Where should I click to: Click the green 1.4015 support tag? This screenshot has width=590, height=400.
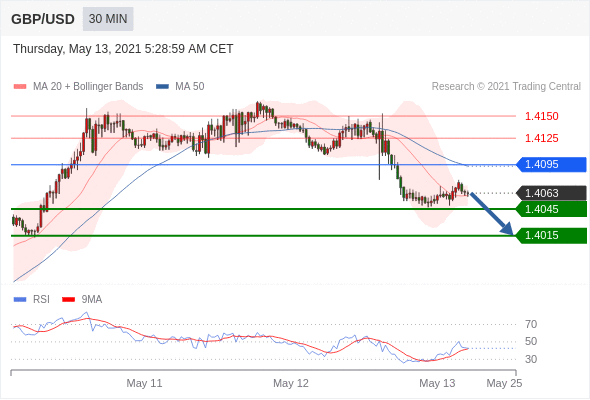[551, 236]
